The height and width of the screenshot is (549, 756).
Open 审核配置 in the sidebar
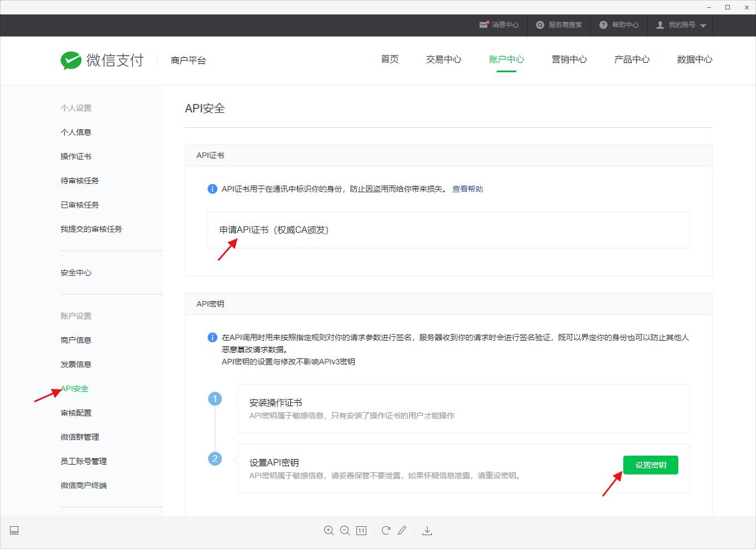tap(76, 413)
